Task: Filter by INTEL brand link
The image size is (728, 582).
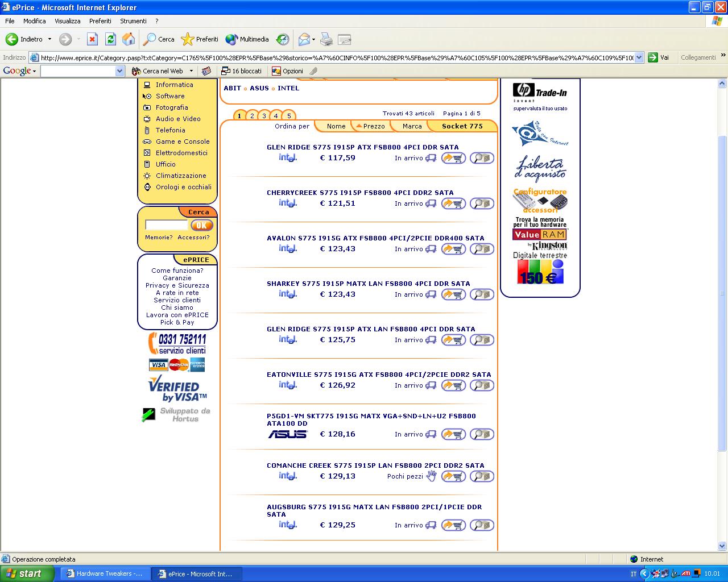Action: [288, 88]
